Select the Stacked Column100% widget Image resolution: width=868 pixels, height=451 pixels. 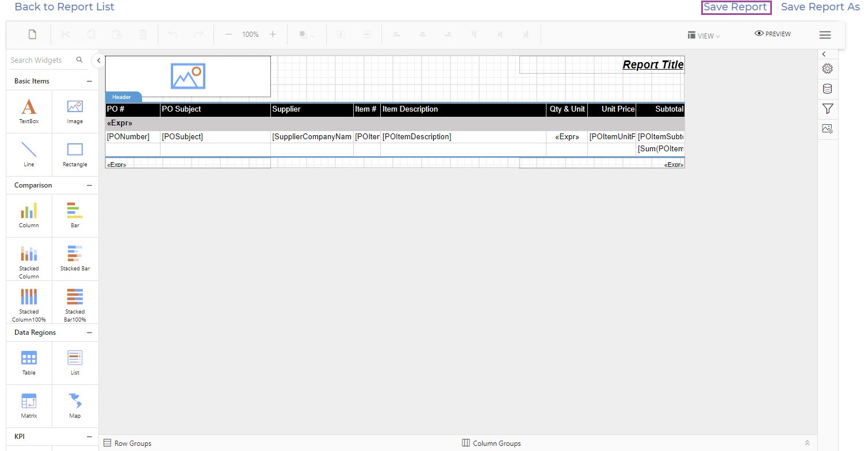(x=29, y=303)
